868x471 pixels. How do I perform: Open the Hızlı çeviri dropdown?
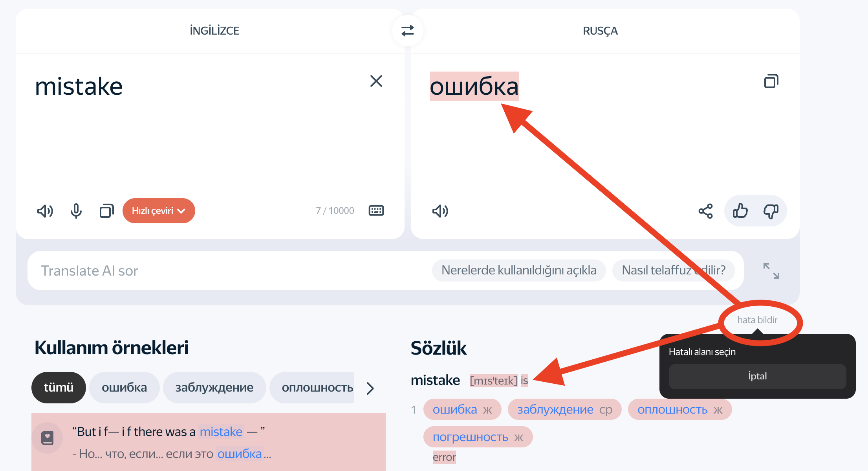tap(159, 211)
